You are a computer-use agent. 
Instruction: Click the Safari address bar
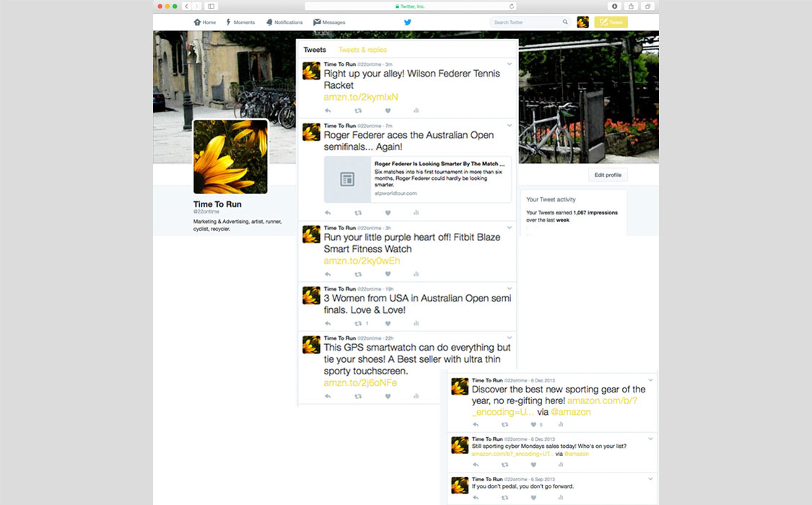pos(410,6)
